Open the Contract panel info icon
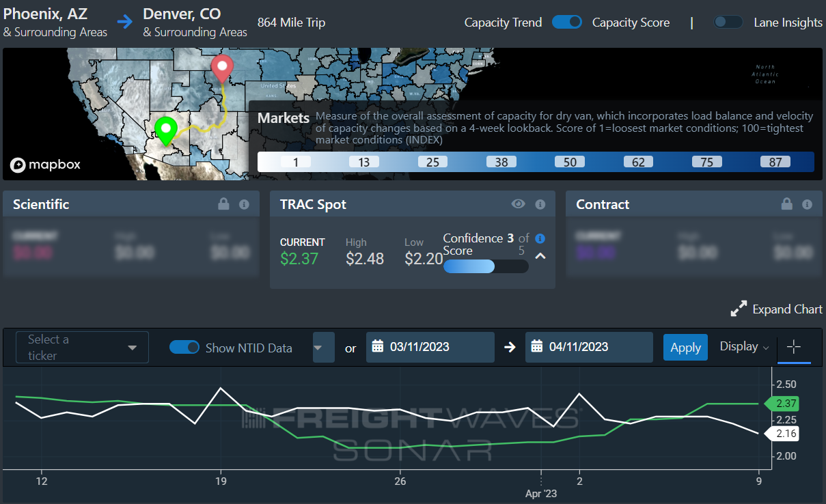 pyautogui.click(x=807, y=204)
